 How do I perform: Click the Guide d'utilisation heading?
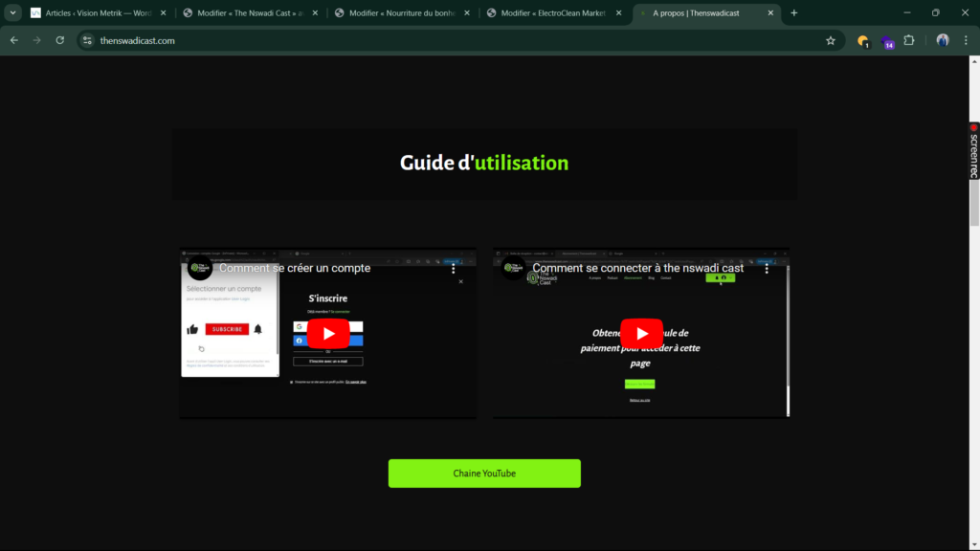tap(484, 163)
